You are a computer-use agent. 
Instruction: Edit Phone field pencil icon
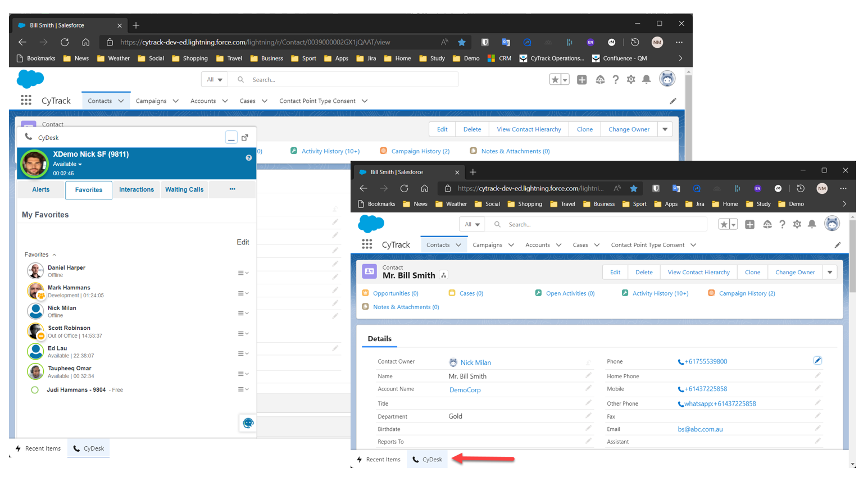tap(817, 360)
